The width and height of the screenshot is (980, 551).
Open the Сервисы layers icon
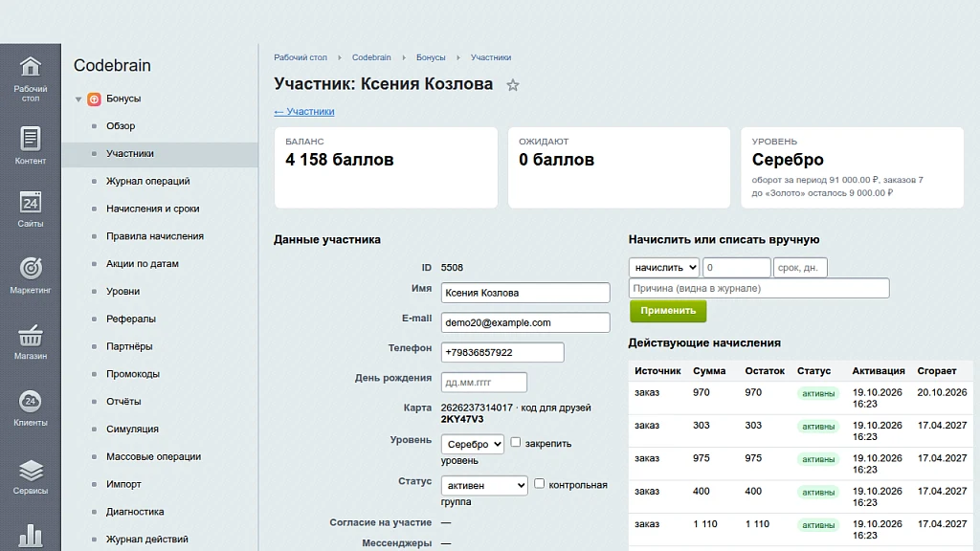point(30,471)
